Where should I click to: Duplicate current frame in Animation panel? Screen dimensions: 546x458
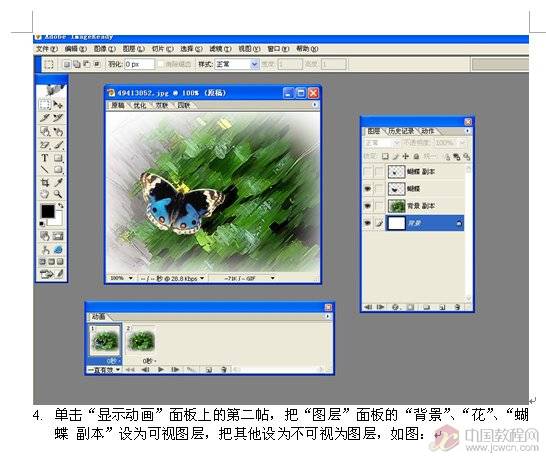click(209, 370)
